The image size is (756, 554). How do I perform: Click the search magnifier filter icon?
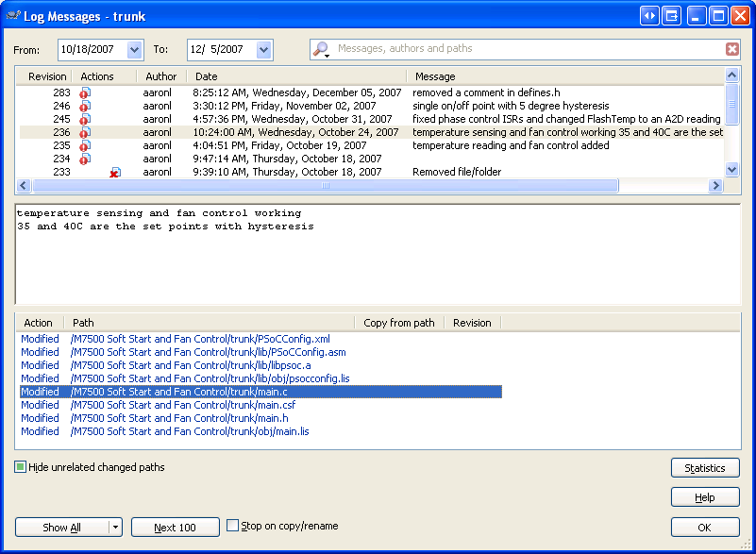coord(321,49)
